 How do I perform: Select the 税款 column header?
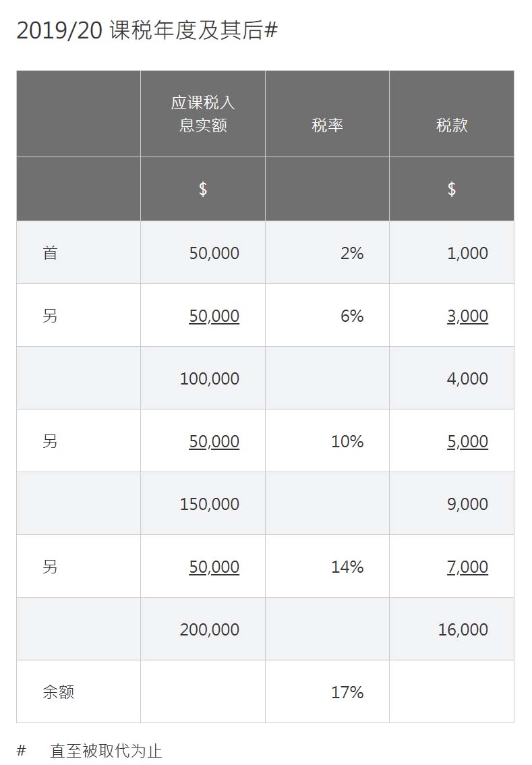click(452, 125)
